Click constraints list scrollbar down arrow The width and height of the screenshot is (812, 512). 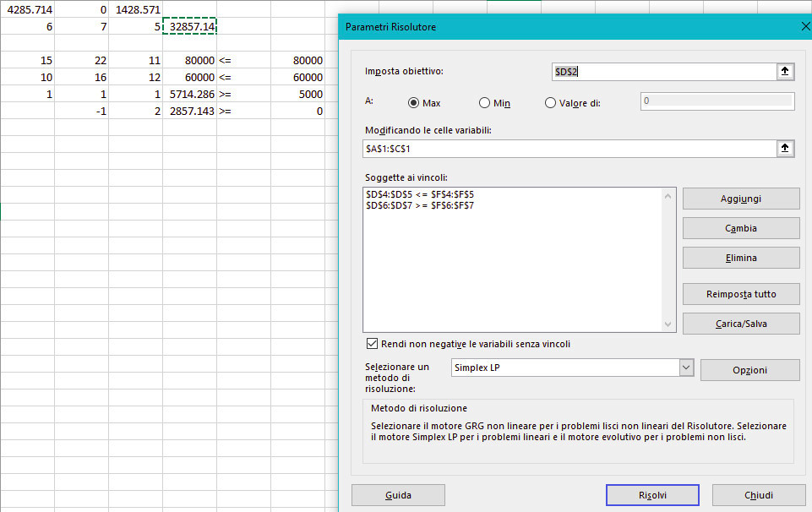tap(668, 324)
